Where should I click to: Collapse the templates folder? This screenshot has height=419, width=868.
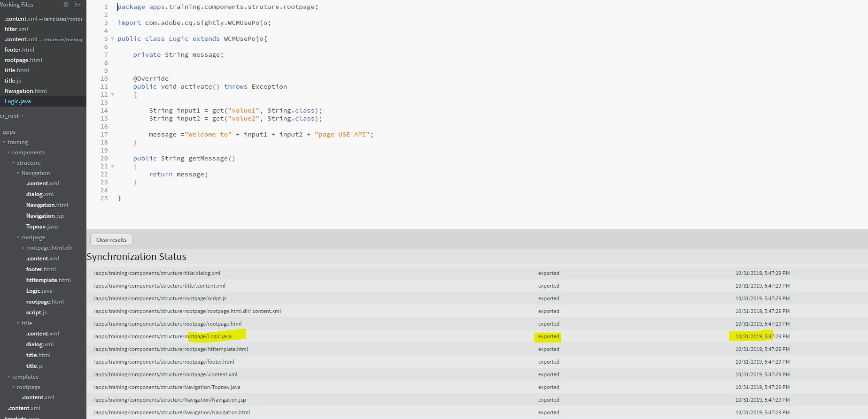point(9,377)
